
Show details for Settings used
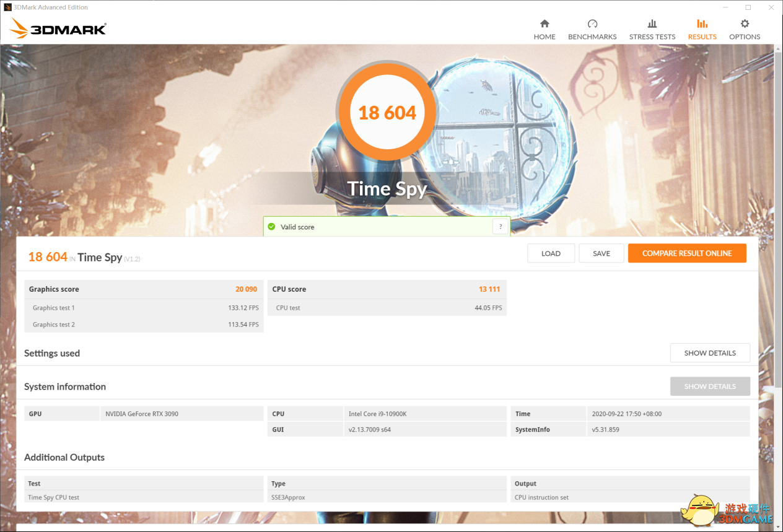point(710,353)
